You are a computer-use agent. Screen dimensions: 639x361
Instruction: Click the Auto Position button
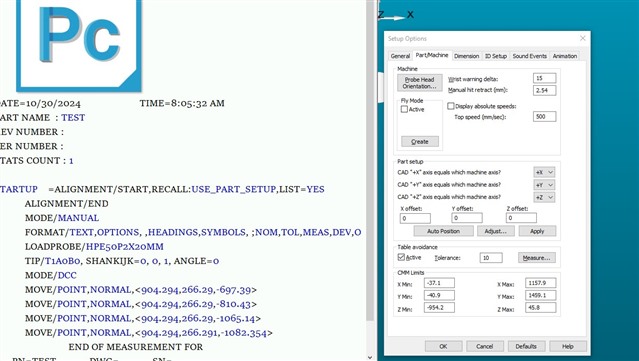click(x=443, y=231)
